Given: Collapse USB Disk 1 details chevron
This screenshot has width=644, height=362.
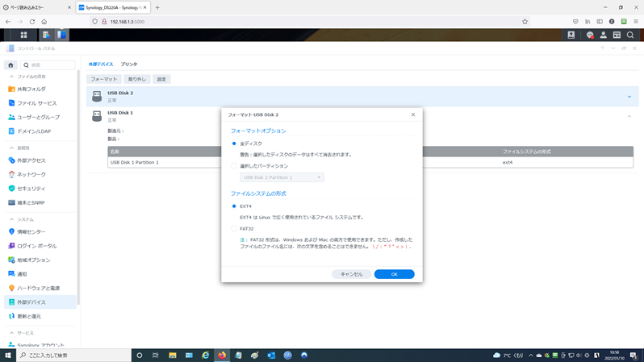Looking at the screenshot, I should pyautogui.click(x=629, y=117).
